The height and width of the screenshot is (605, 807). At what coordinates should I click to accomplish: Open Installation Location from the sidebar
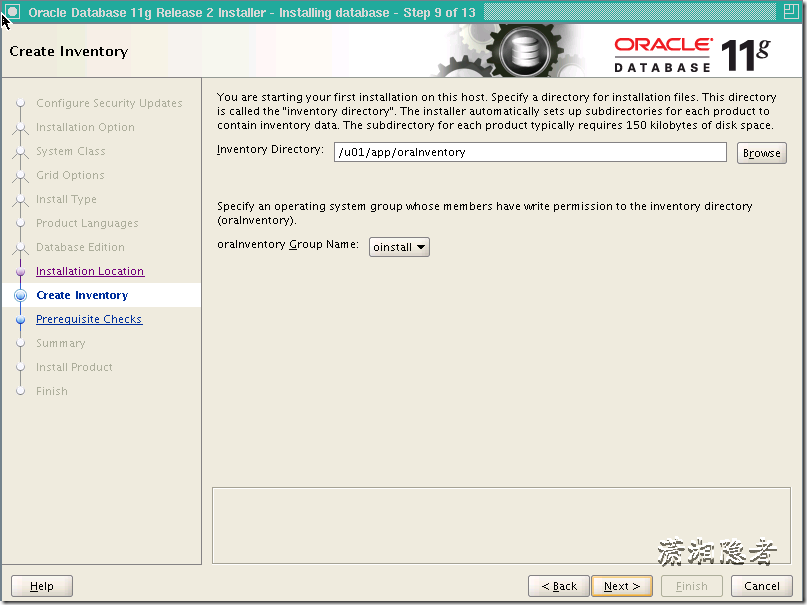click(89, 271)
